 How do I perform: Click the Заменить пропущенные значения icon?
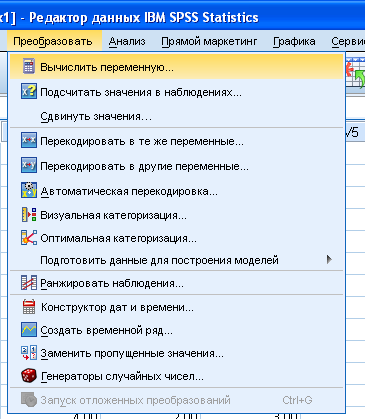pos(29,353)
